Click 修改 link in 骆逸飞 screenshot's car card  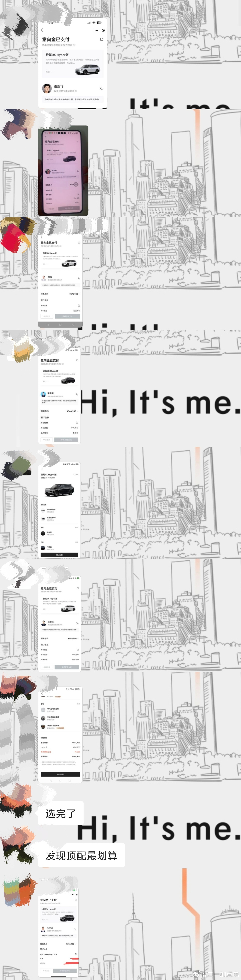tap(48, 72)
